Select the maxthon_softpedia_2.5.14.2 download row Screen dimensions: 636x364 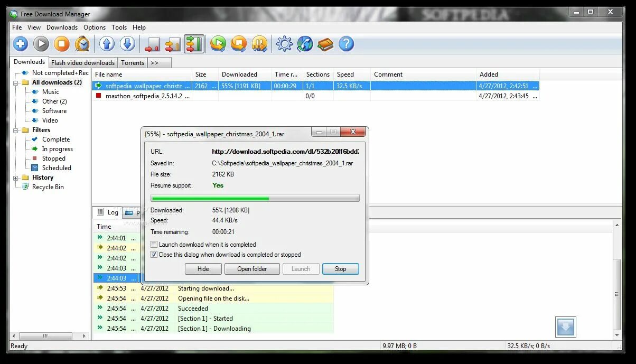click(315, 96)
